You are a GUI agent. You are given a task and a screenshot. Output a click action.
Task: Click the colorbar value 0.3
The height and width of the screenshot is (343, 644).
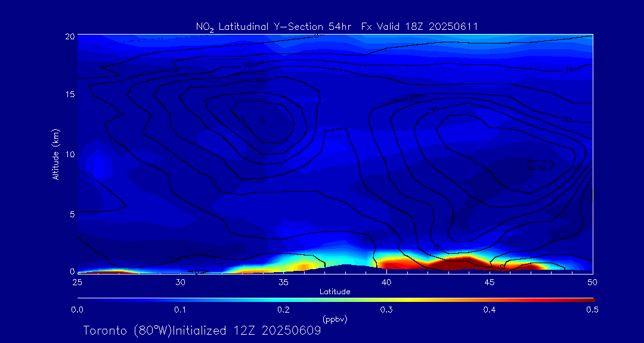(x=386, y=310)
